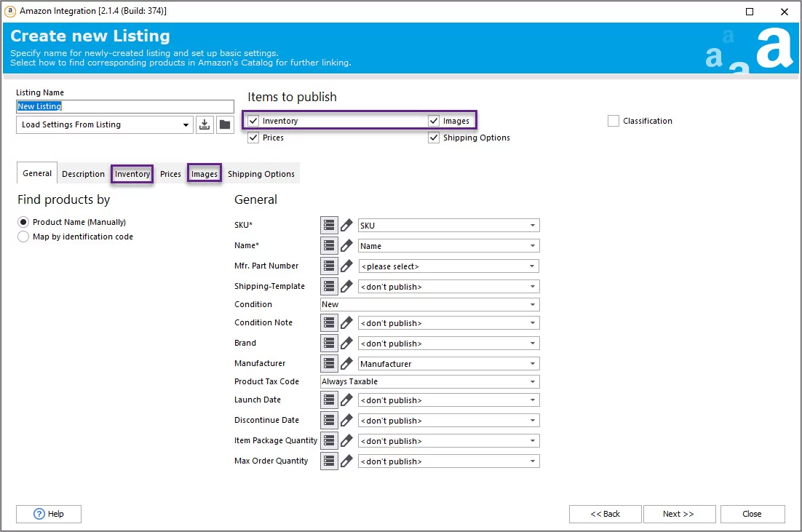802x532 pixels.
Task: Click the pencil edit icon for Name
Action: click(x=346, y=245)
